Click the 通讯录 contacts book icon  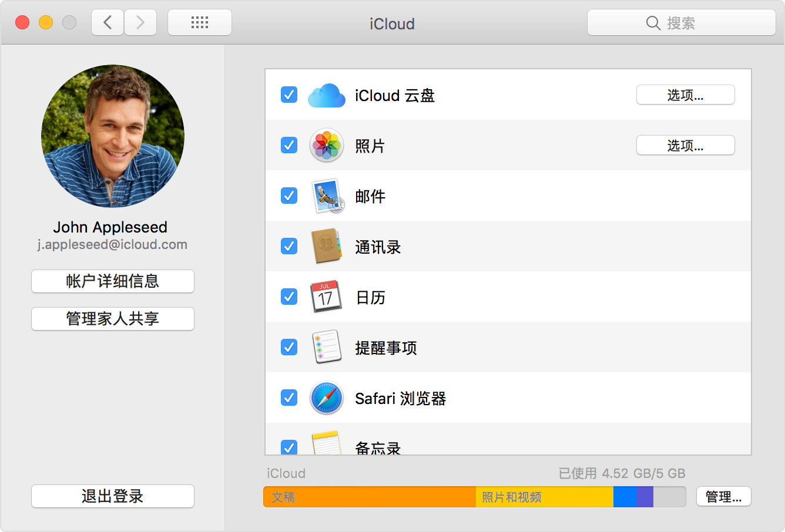pos(327,246)
